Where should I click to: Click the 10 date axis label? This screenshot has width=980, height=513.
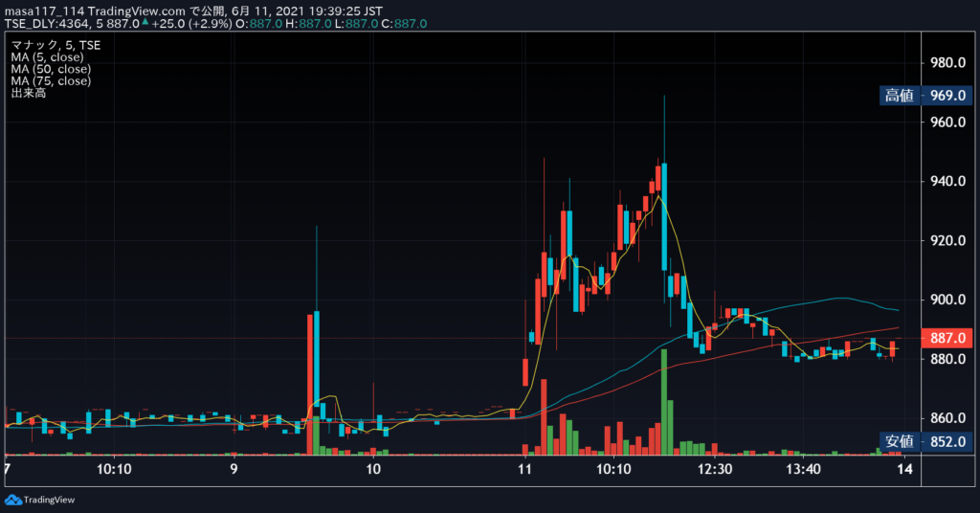pos(373,469)
